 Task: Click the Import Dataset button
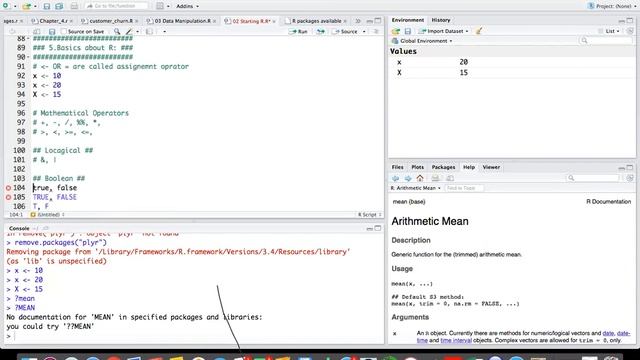(443, 31)
